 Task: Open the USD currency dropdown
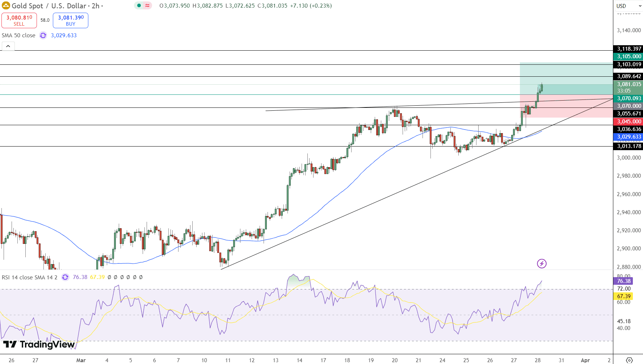pyautogui.click(x=628, y=6)
